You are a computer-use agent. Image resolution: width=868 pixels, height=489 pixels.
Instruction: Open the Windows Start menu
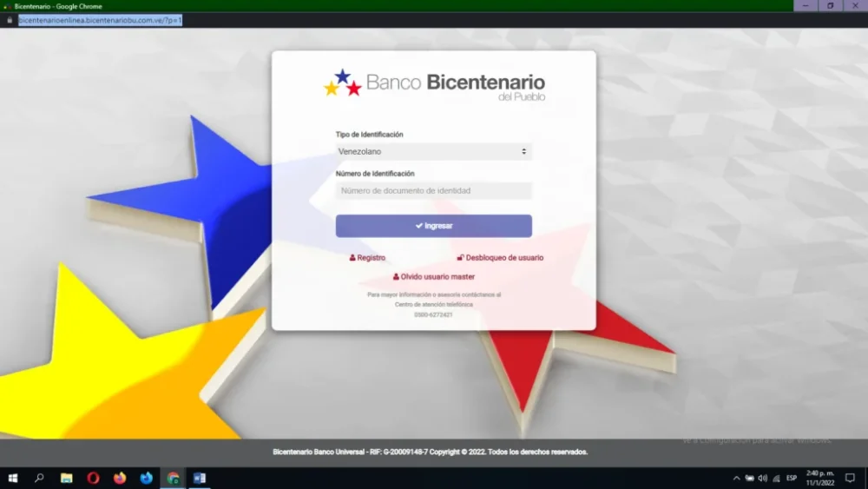13,478
